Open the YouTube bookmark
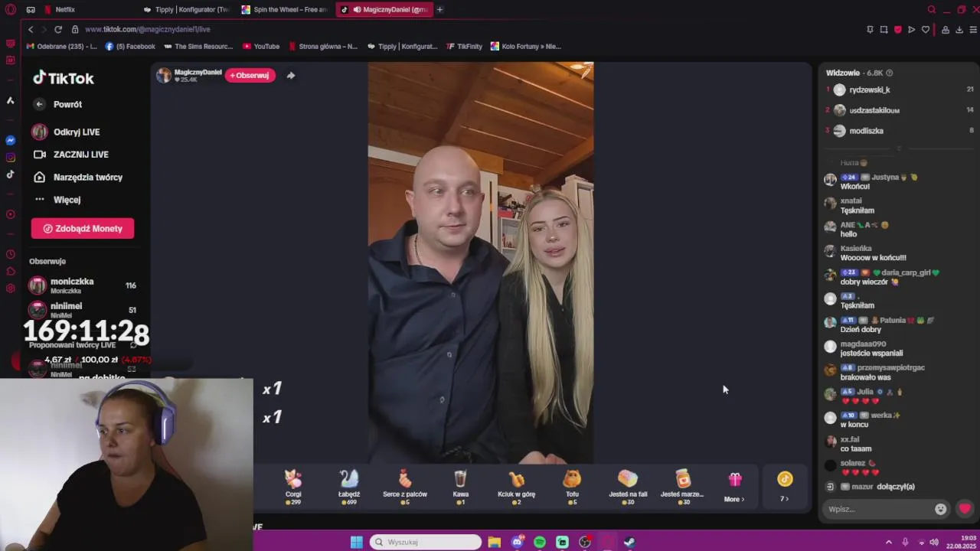This screenshot has height=551, width=980. (x=261, y=46)
